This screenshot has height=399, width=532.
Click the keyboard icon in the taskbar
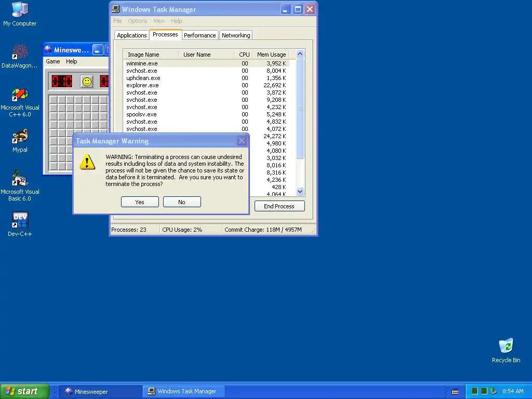(455, 392)
